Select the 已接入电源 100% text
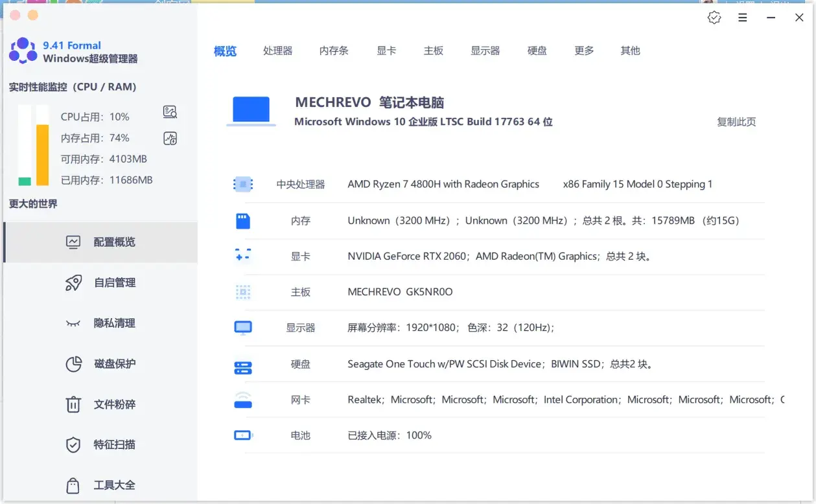Screen dimensions: 816x504 (390, 435)
